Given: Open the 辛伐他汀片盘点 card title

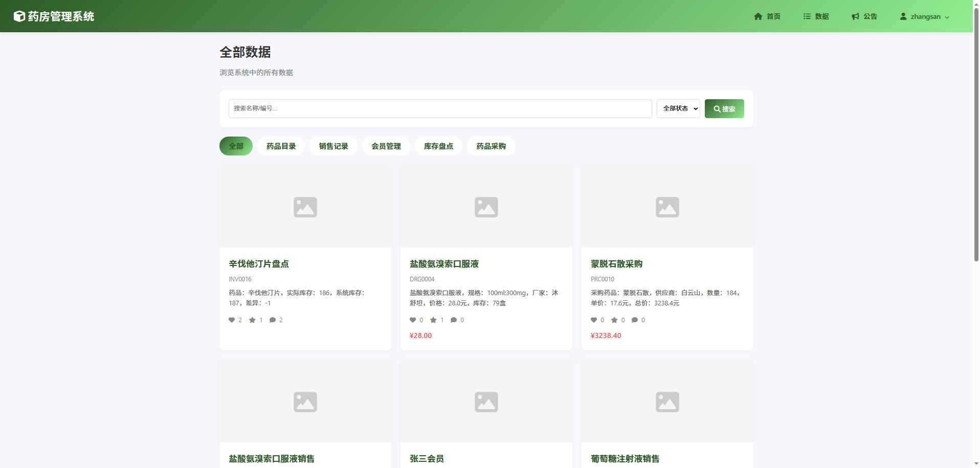Looking at the screenshot, I should pos(259,264).
